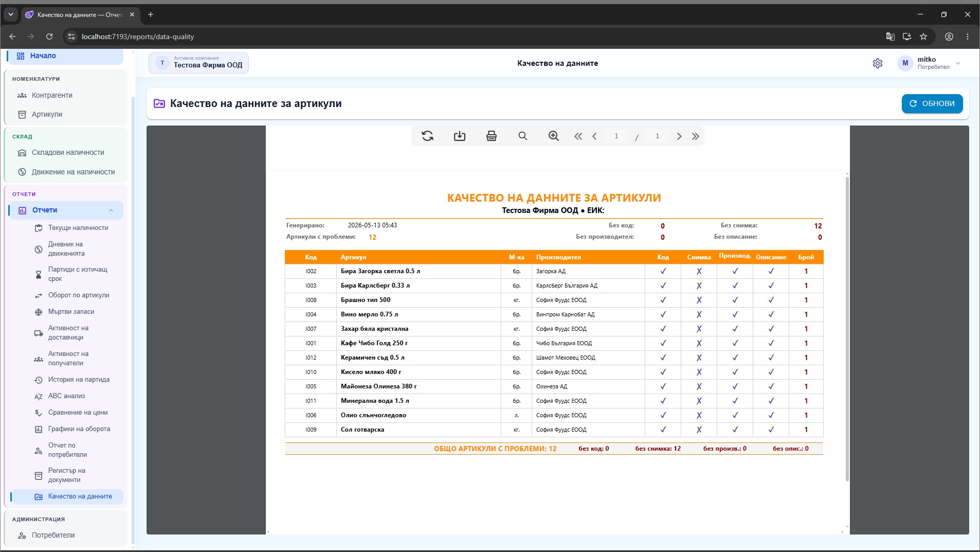Print the report

pos(492,136)
